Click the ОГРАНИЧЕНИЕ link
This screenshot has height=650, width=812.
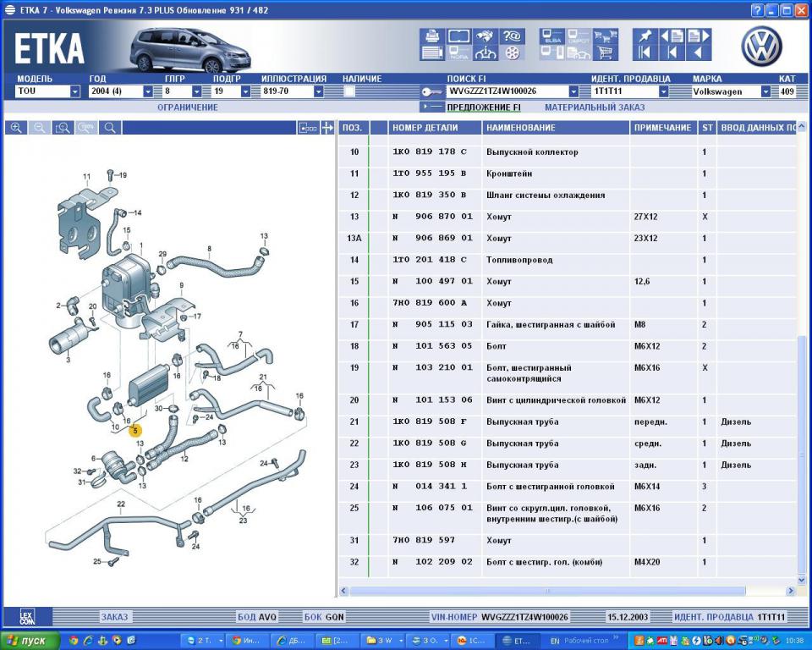(188, 107)
